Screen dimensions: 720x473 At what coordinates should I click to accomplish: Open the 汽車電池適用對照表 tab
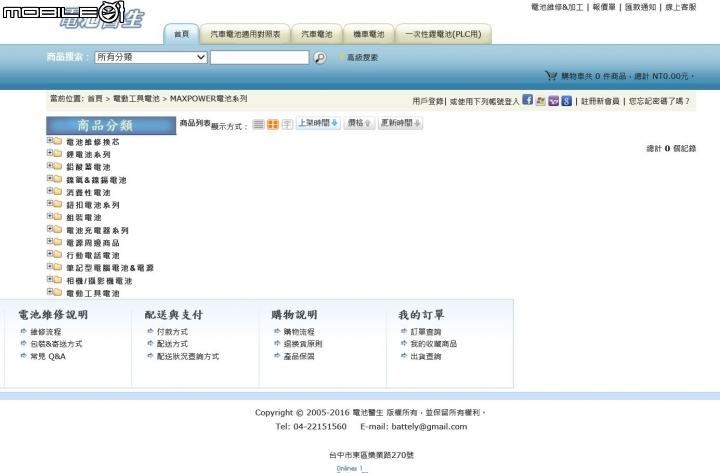click(245, 34)
